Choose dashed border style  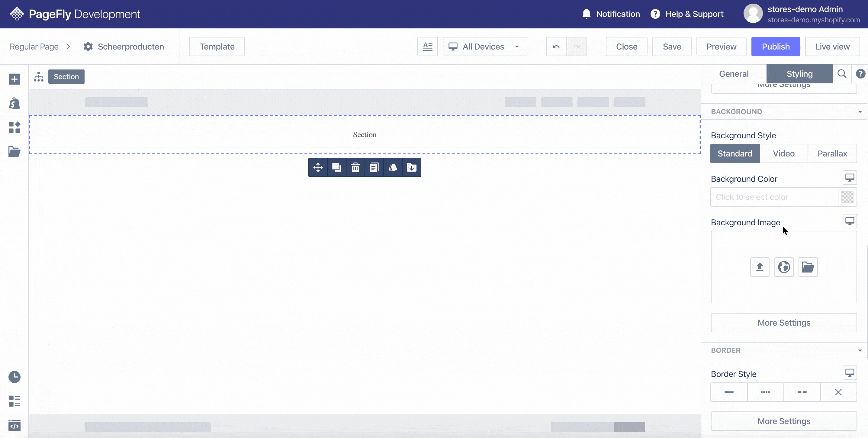(x=802, y=392)
